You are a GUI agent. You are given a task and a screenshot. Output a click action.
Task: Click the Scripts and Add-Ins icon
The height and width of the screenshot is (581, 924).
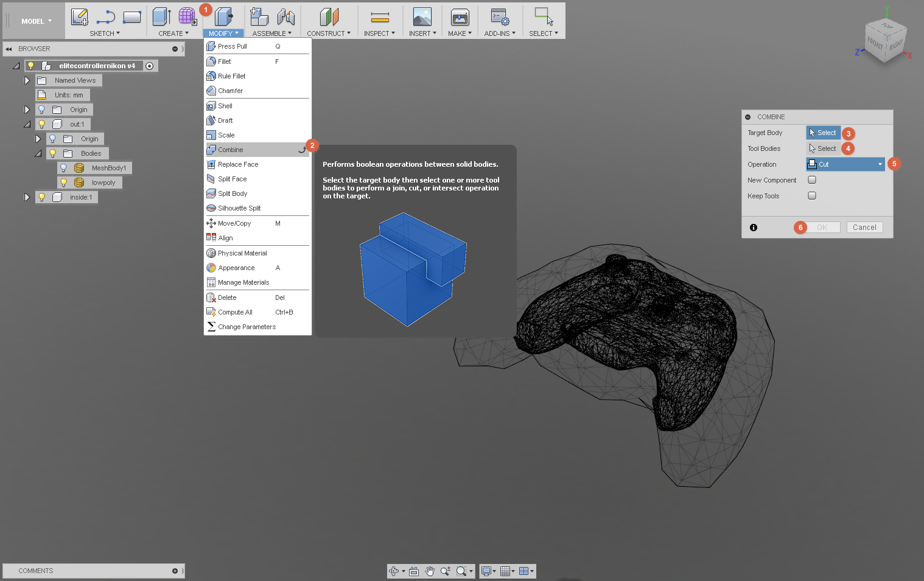(x=500, y=17)
